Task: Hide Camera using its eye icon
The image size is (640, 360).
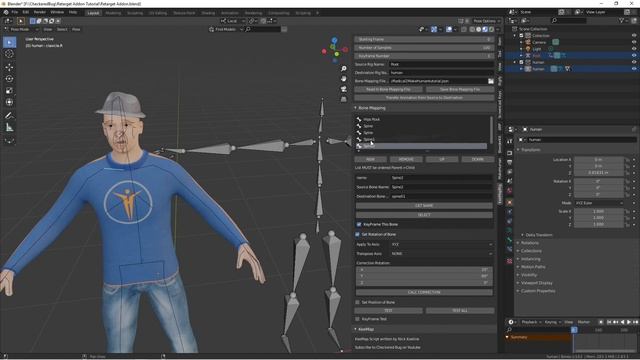Action: 634,42
